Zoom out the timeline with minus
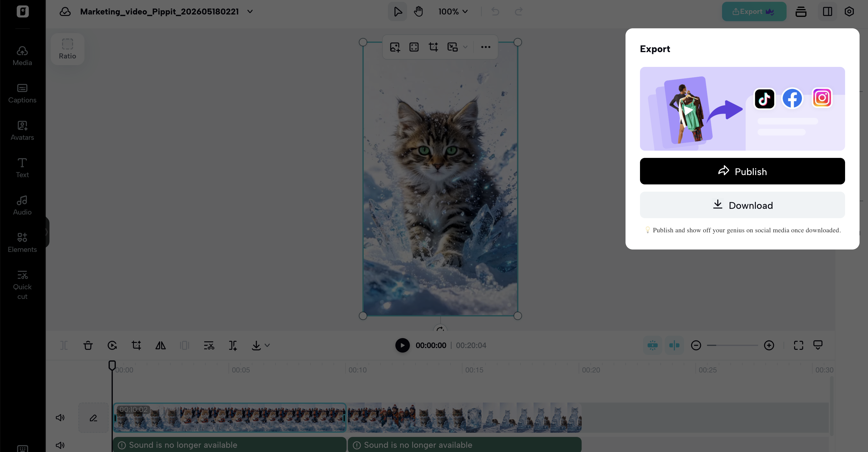 (696, 345)
